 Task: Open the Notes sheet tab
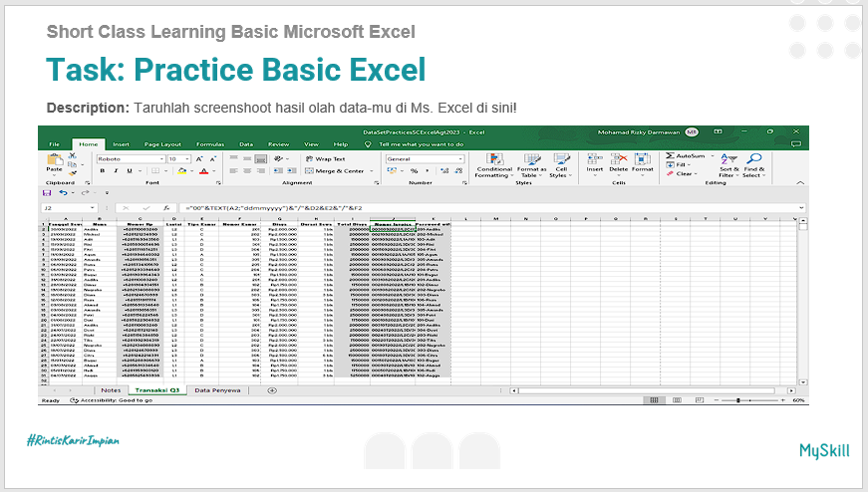(111, 390)
